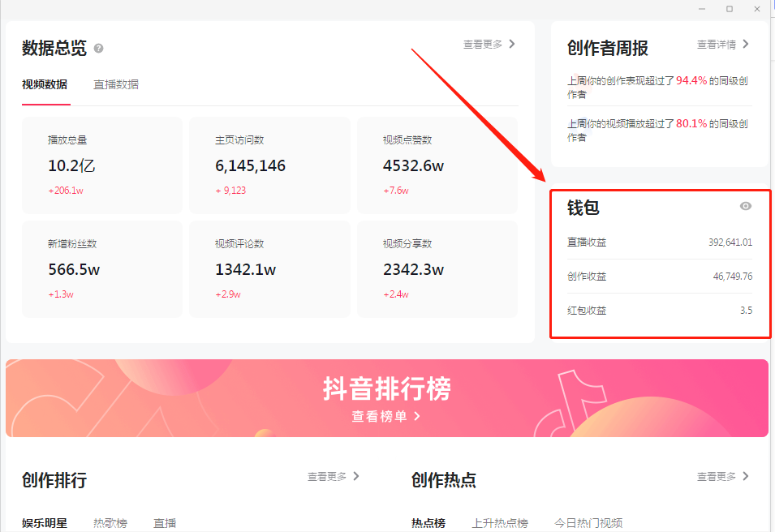Click the +206.1w play count increase
The width and height of the screenshot is (775, 532).
coord(66,191)
